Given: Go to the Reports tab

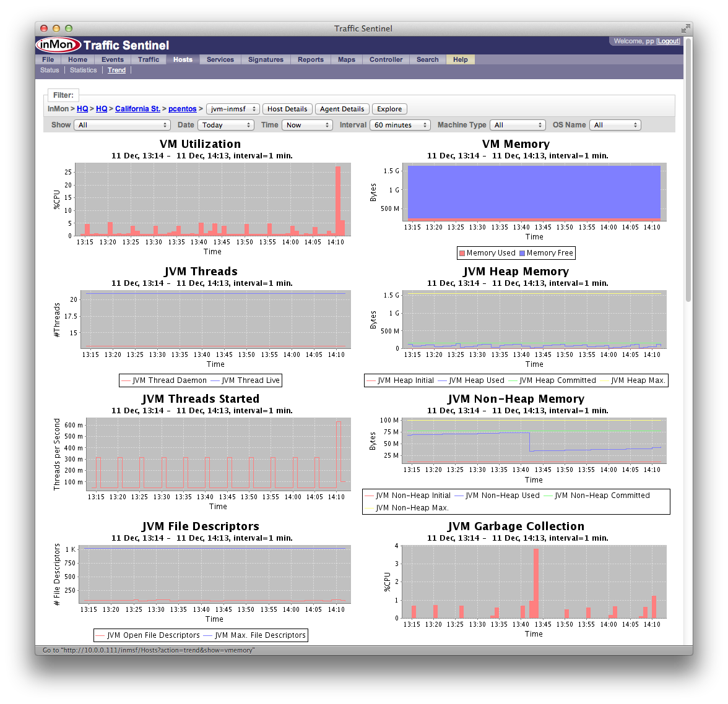Looking at the screenshot, I should tap(311, 59).
